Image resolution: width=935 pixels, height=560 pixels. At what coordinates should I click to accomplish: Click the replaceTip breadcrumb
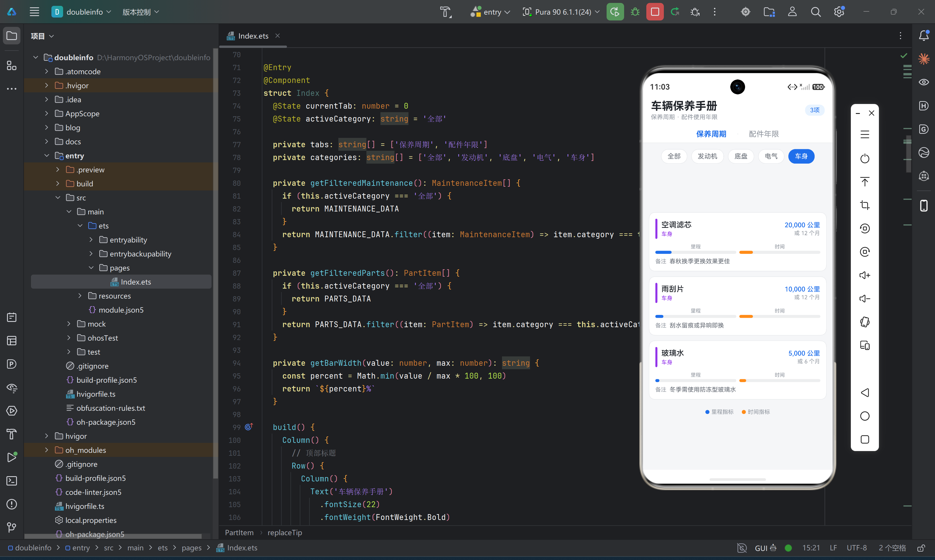tap(285, 533)
